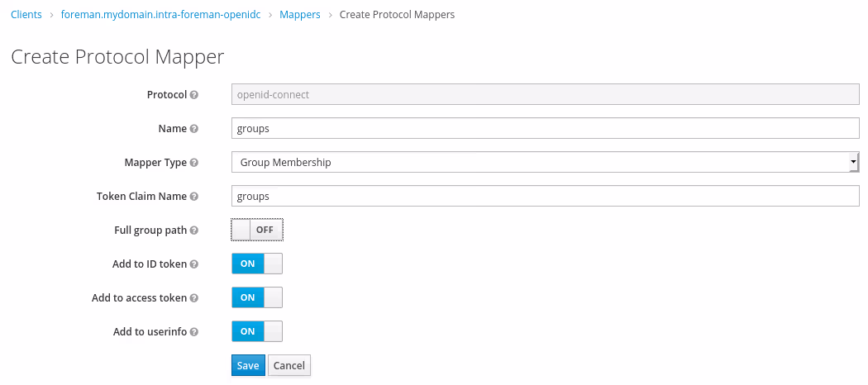Screen dimensions: 868x385
Task: Open the Mapper Type dropdown
Action: (546, 162)
